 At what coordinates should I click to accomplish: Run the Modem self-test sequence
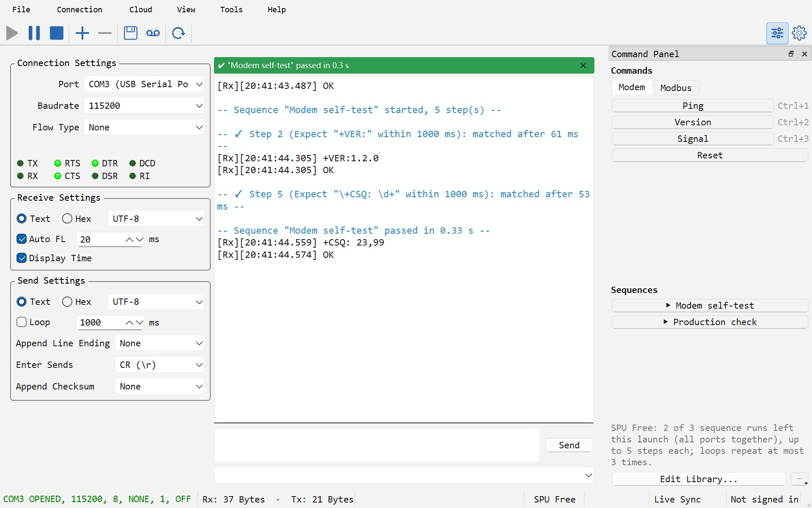710,306
